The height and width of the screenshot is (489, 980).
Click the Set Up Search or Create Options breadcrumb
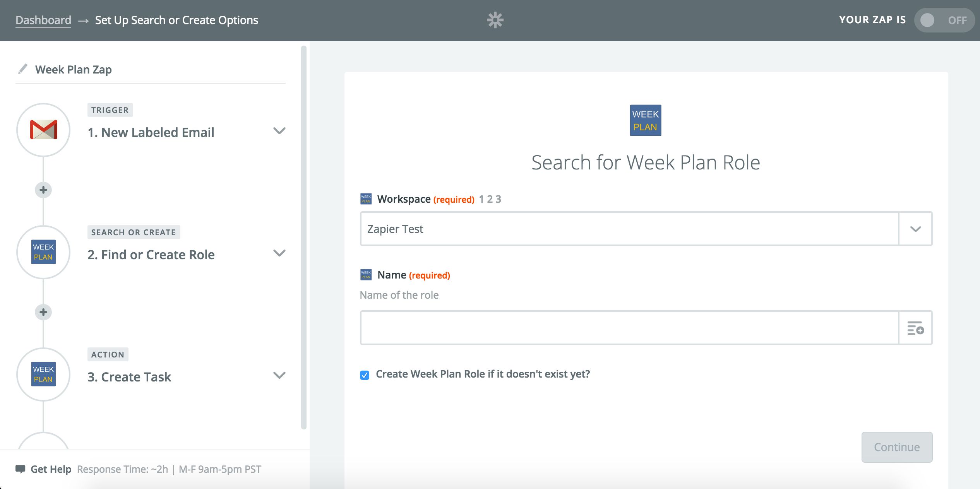[176, 20]
